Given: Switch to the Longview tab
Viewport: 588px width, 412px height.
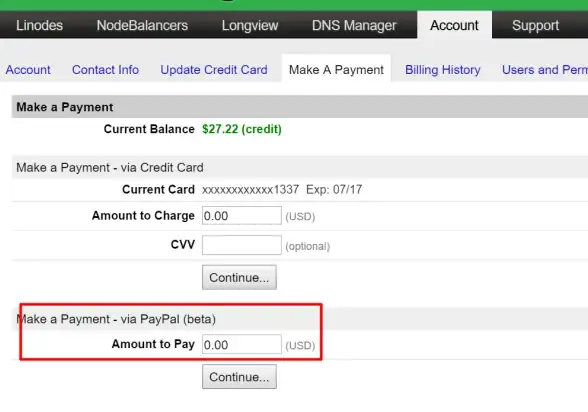Looking at the screenshot, I should point(250,25).
